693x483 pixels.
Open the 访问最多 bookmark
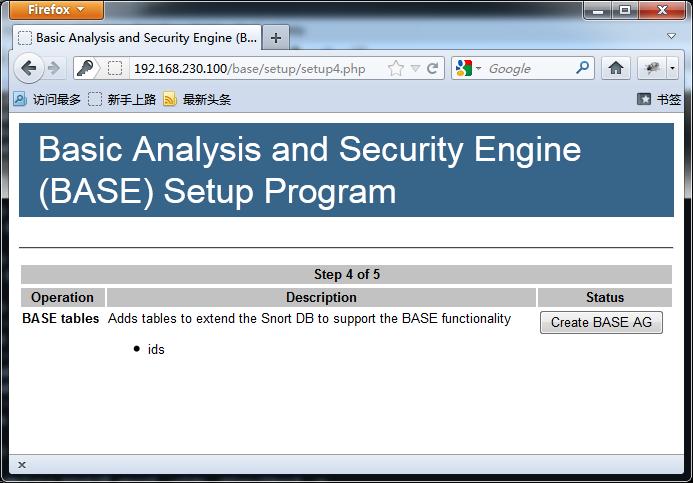click(47, 99)
